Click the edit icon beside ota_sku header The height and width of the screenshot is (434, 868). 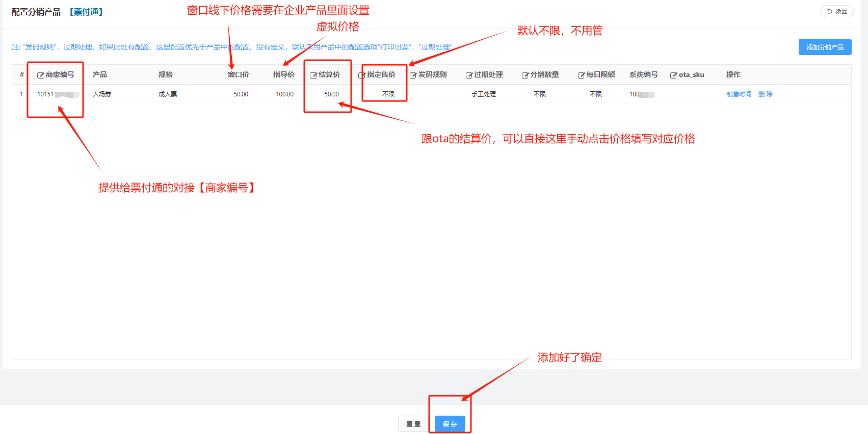673,75
